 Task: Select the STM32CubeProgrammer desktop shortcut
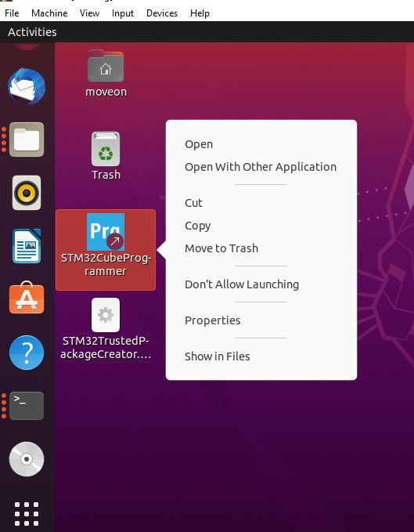106,250
